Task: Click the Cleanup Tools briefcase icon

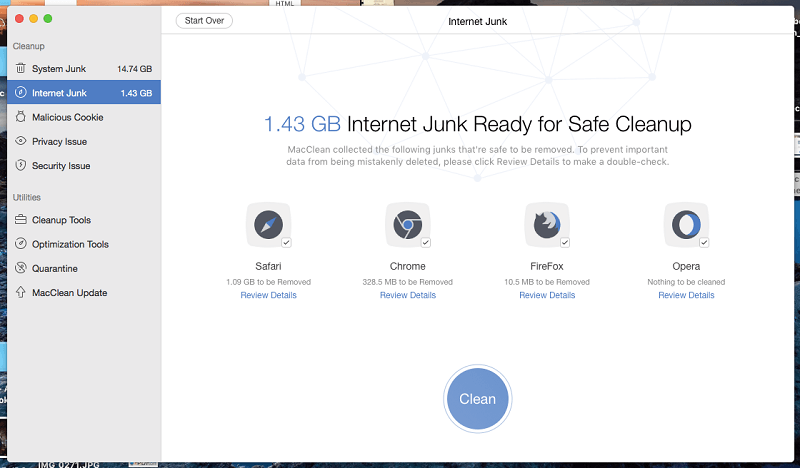Action: pyautogui.click(x=20, y=219)
